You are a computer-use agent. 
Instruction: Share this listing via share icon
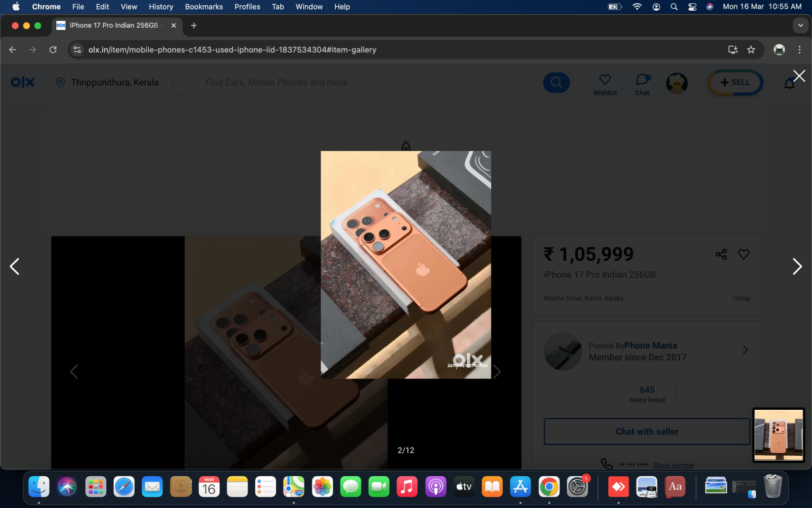click(x=721, y=255)
